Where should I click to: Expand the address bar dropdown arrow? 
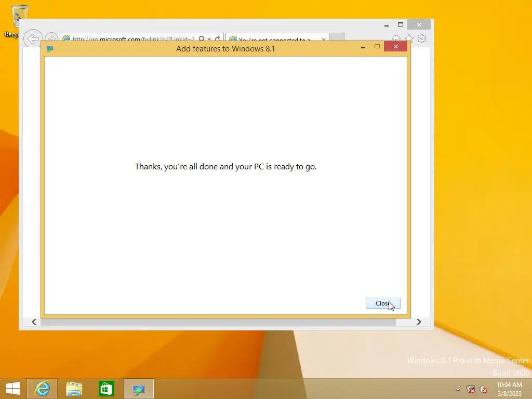tap(209, 39)
